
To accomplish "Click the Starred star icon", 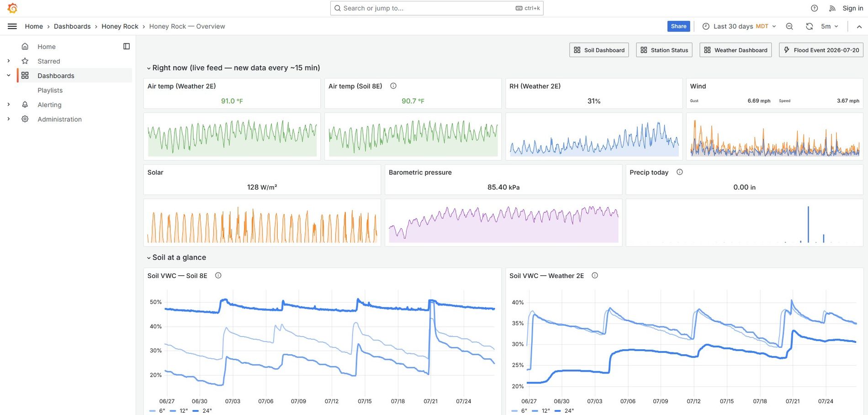I will coord(25,61).
